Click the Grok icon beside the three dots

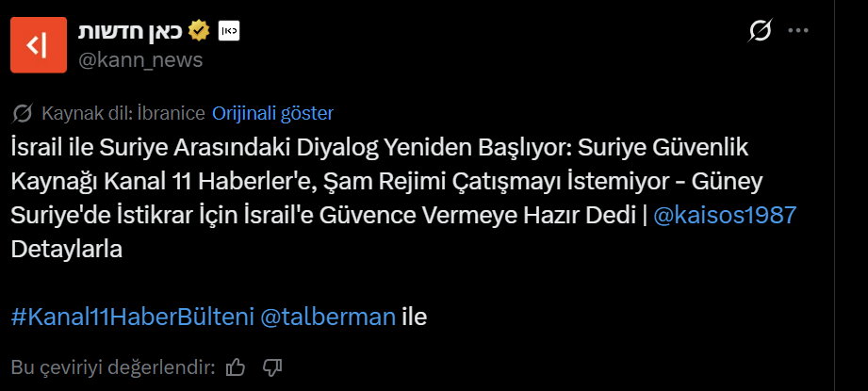(x=760, y=31)
